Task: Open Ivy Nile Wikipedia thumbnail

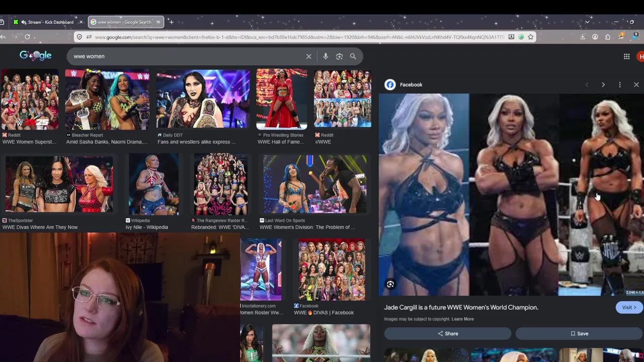Action: tap(153, 184)
